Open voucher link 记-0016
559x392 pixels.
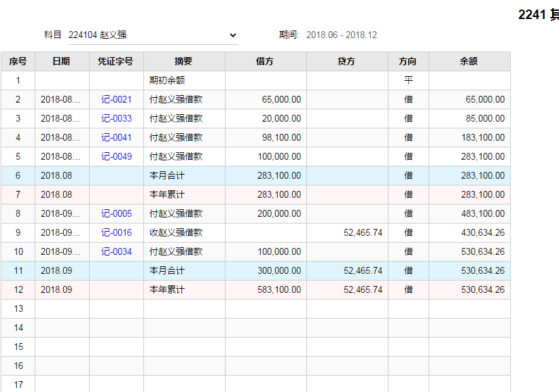(x=116, y=232)
